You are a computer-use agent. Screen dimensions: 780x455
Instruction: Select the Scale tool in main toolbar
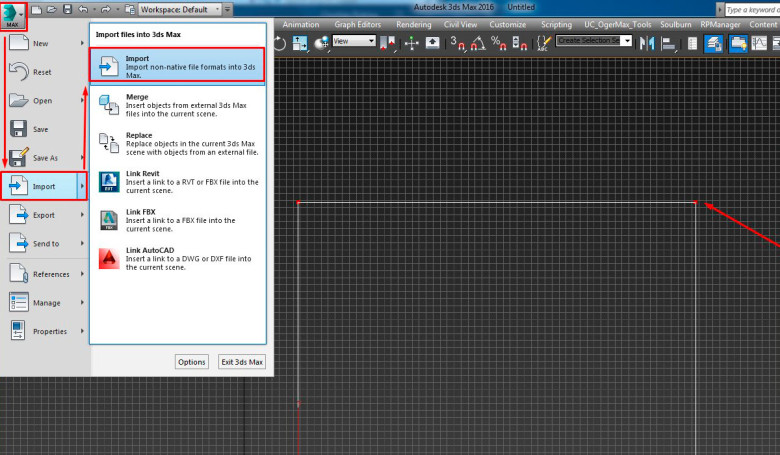[x=300, y=43]
